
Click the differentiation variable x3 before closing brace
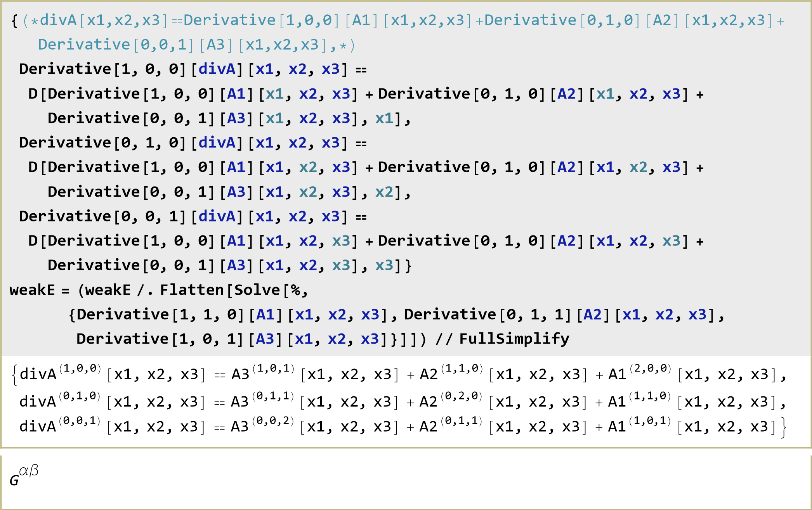(x=384, y=266)
